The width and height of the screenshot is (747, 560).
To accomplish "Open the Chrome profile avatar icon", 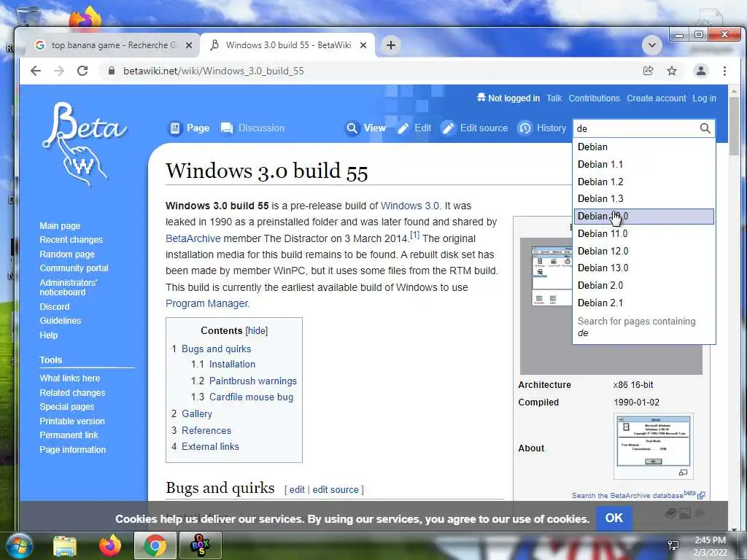I will tap(701, 71).
